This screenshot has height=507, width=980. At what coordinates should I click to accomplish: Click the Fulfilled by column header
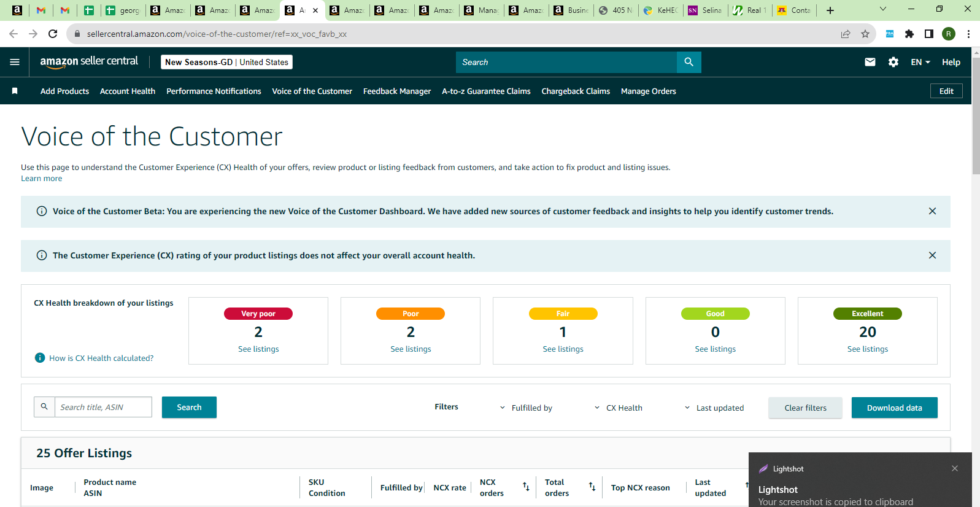(x=401, y=487)
